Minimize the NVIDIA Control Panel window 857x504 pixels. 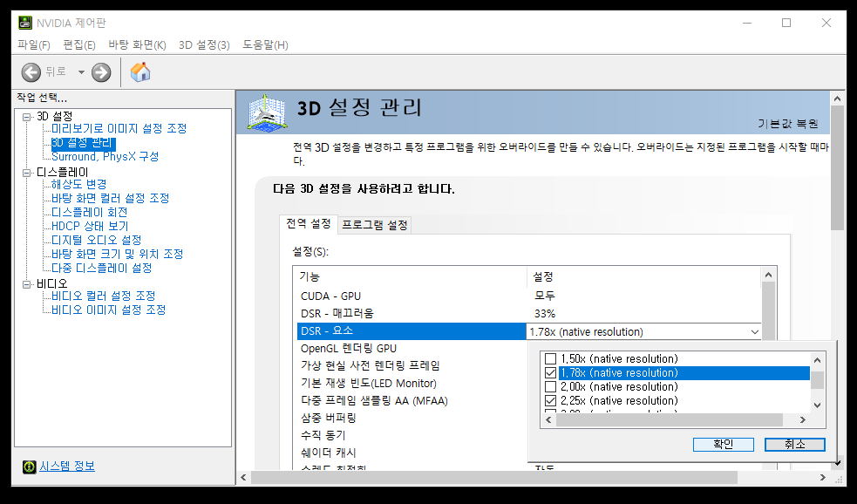(747, 23)
